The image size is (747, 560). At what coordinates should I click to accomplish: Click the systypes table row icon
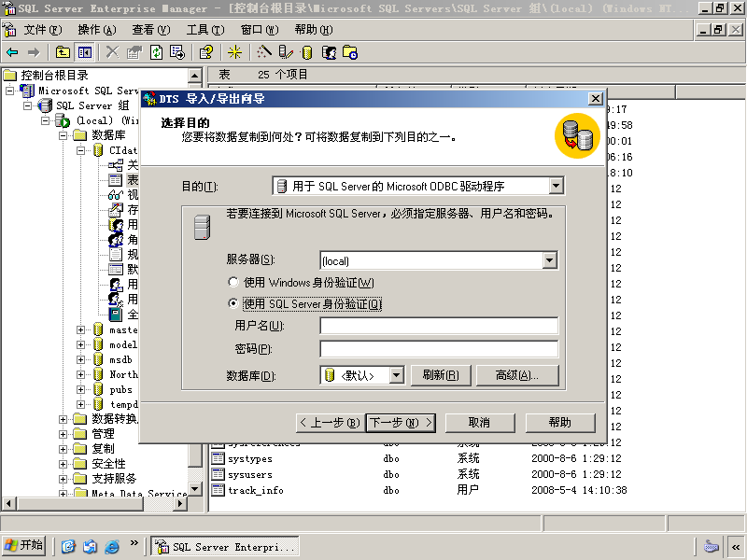tap(218, 458)
